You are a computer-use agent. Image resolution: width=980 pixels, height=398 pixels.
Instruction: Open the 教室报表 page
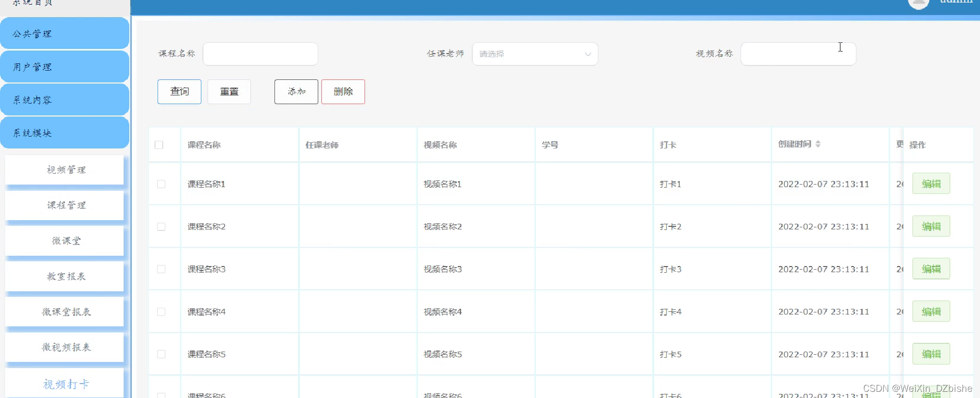click(64, 276)
